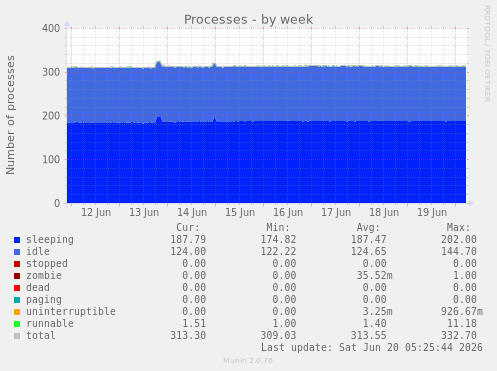Click the stopped legend color swatch
Screen dimensions: 497x371
click(x=17, y=264)
